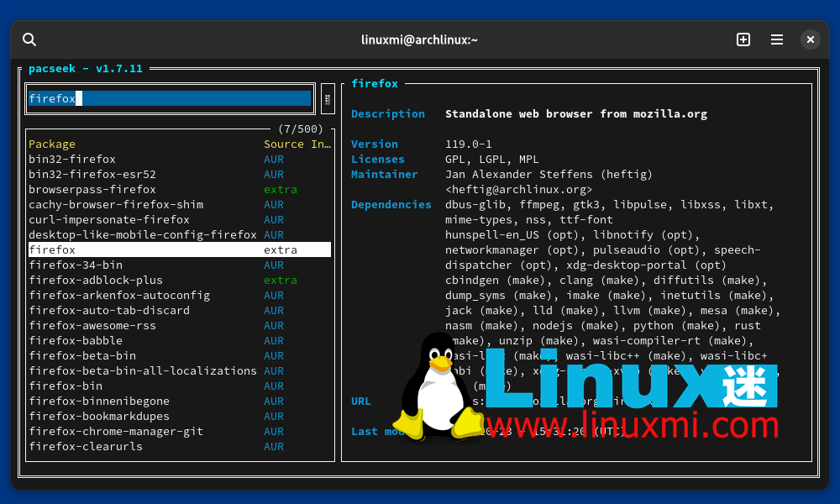Click the terminal search magnifier icon
This screenshot has height=504, width=840.
click(x=29, y=39)
